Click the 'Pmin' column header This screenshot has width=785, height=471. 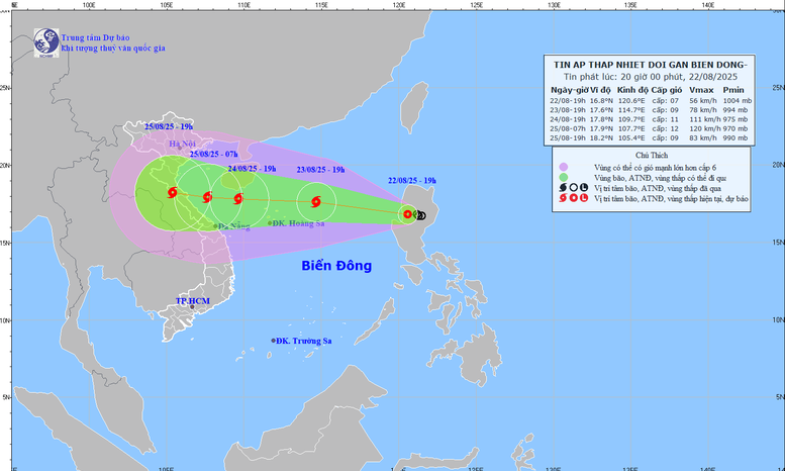(x=733, y=90)
